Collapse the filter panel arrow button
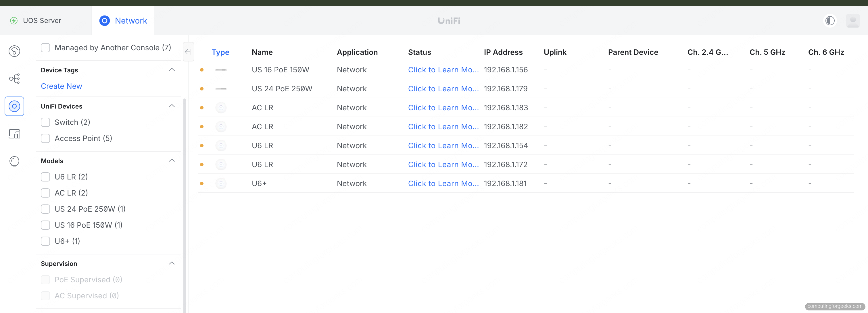This screenshot has height=313, width=868. tap(188, 52)
